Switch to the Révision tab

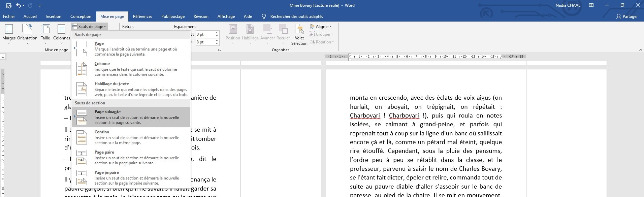point(201,16)
